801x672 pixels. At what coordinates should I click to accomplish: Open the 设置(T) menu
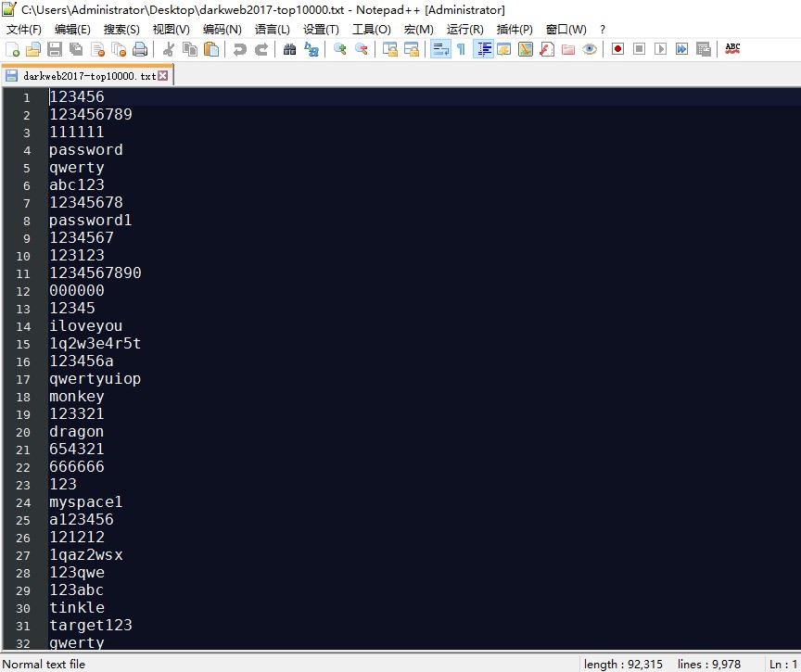pyautogui.click(x=321, y=29)
